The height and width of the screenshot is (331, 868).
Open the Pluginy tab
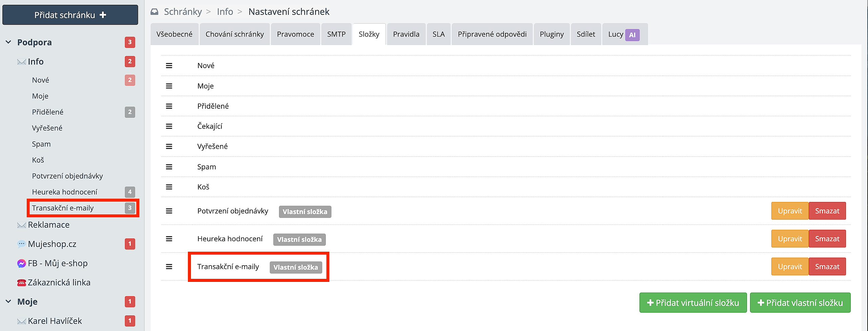[552, 34]
